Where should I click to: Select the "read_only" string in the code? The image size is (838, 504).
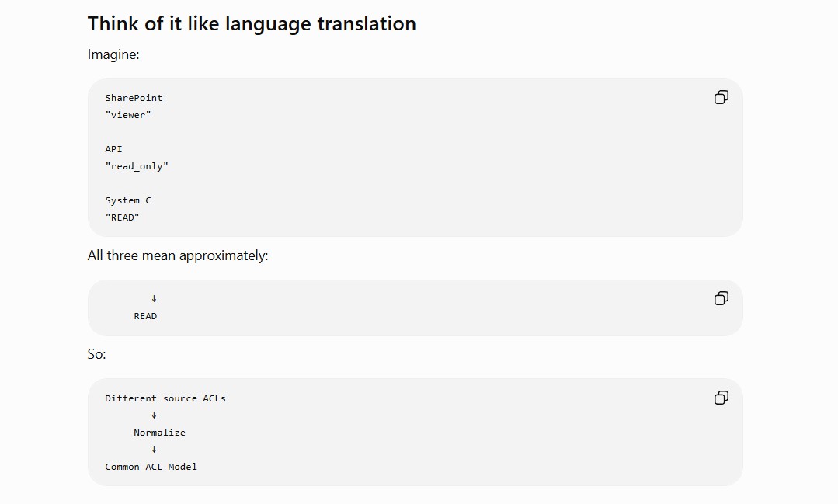tap(137, 166)
